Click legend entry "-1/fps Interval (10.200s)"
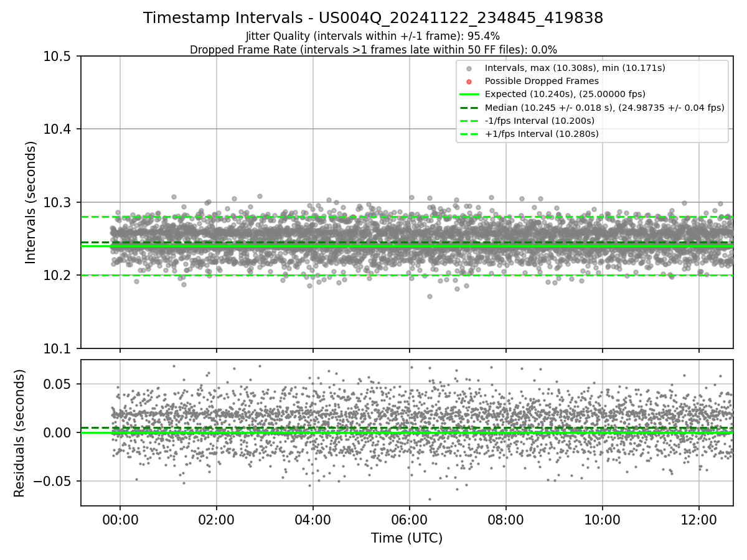The width and height of the screenshot is (747, 560). click(x=540, y=121)
